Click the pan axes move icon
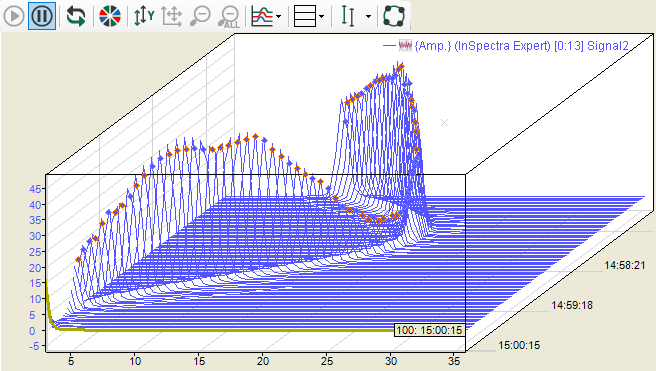656x371 pixels. pos(172,16)
